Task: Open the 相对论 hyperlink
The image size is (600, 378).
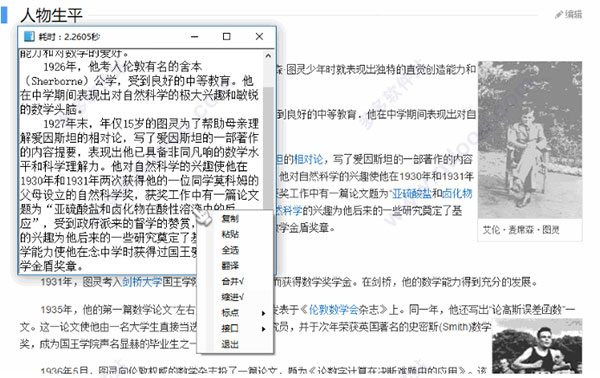Action: (x=308, y=159)
